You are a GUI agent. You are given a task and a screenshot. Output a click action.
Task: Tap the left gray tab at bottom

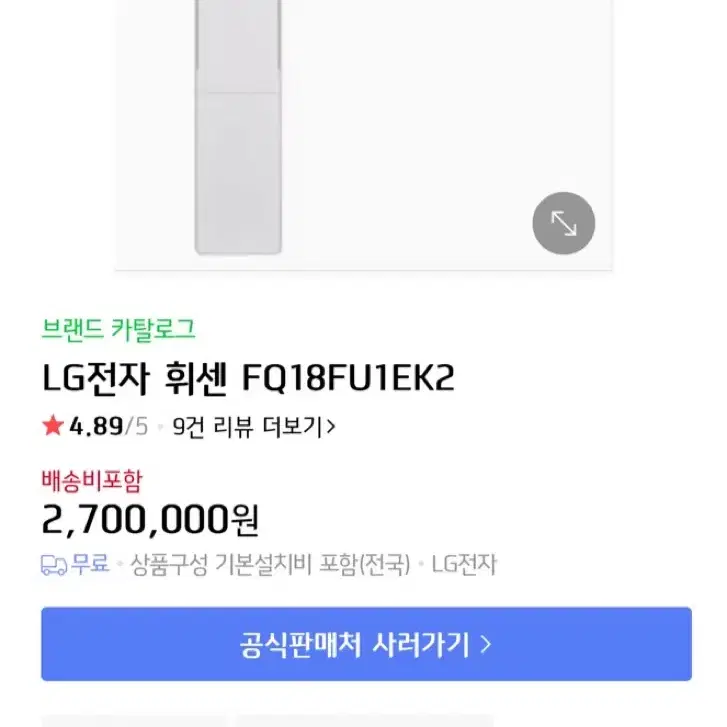(133, 720)
